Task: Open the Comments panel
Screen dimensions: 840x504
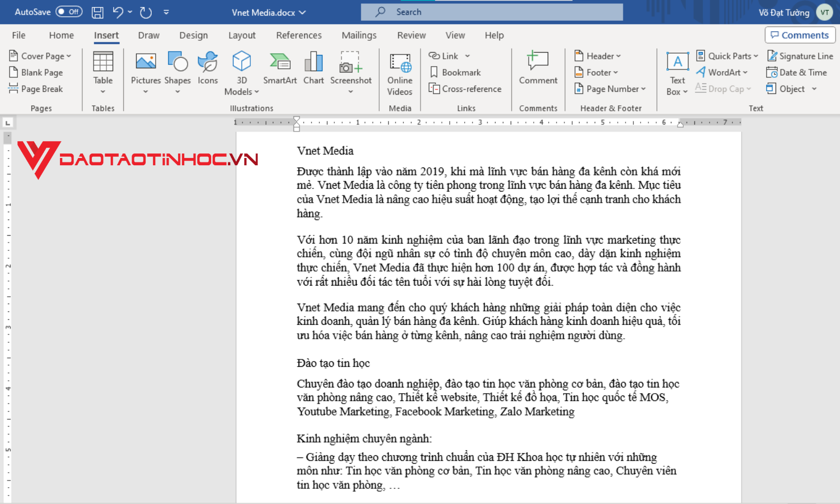Action: click(800, 35)
